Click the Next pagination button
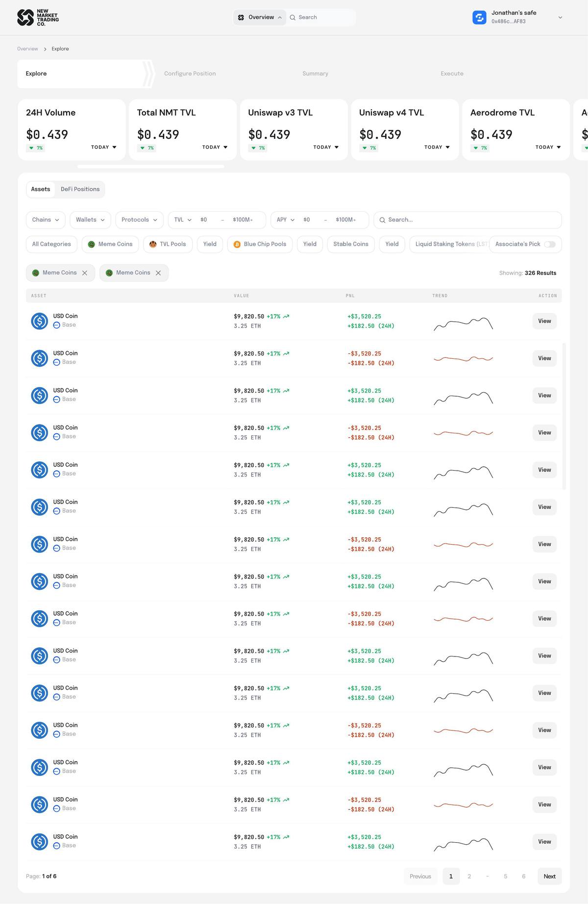 click(549, 877)
